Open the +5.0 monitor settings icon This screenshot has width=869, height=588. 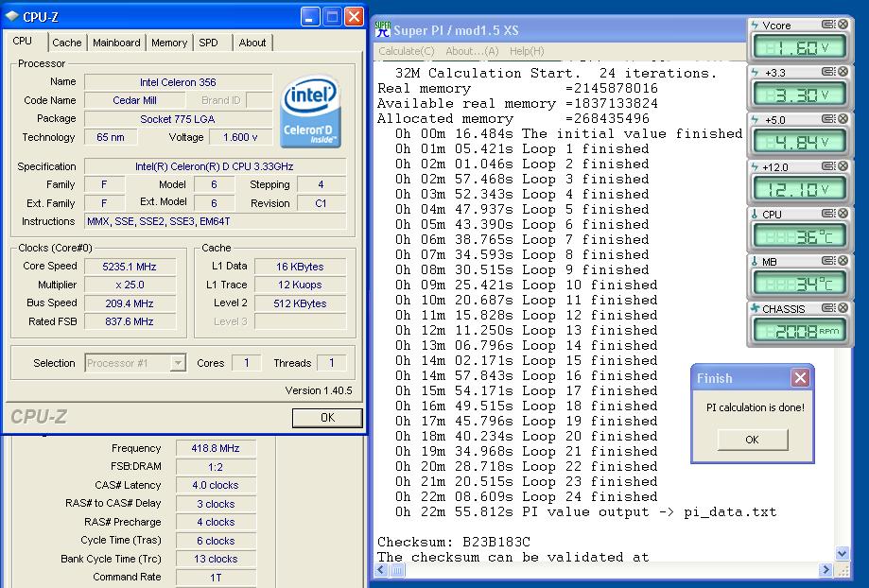click(x=828, y=118)
